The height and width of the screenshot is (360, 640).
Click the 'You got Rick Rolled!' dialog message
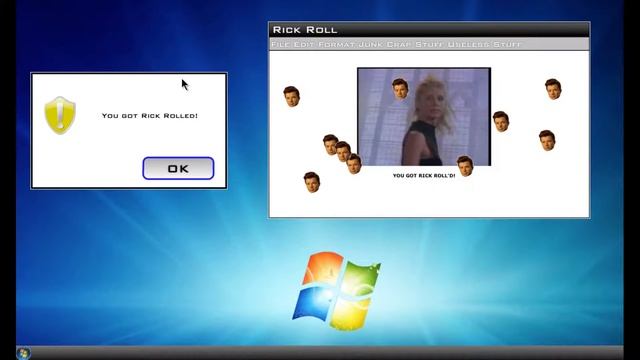[x=150, y=116]
